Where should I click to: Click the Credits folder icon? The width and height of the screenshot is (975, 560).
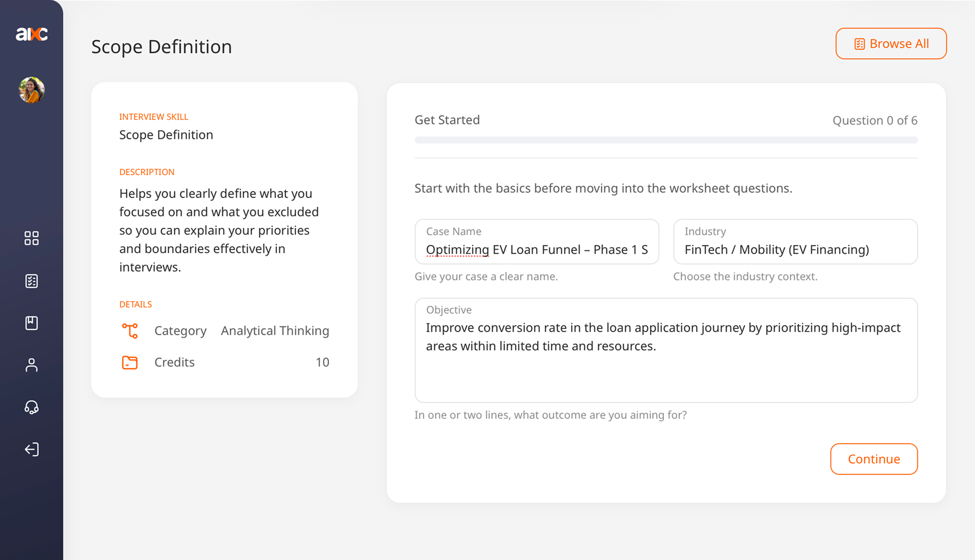[130, 362]
